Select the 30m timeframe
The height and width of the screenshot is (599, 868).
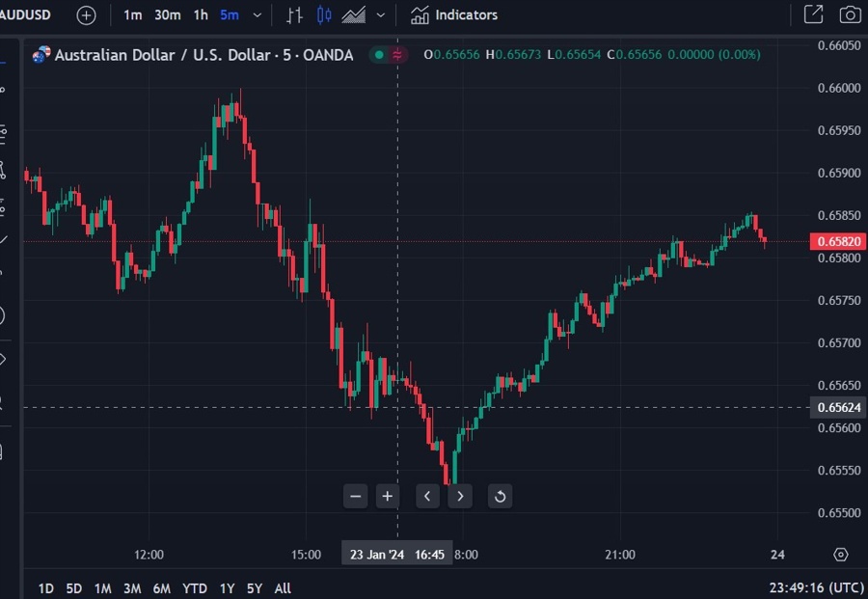click(167, 14)
